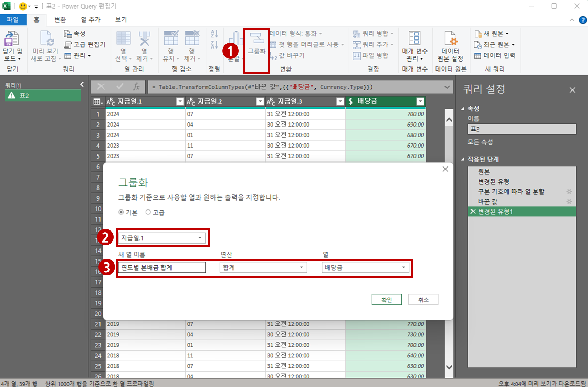Click the 닫기 및 로드 icon
This screenshot has width=588, height=387.
[12, 46]
